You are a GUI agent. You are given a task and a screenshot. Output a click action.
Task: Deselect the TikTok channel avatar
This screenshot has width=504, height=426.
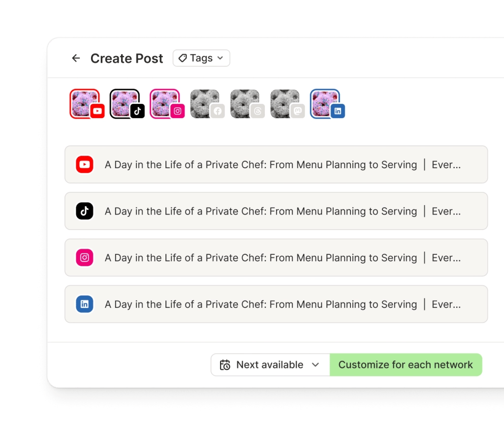[x=127, y=104]
